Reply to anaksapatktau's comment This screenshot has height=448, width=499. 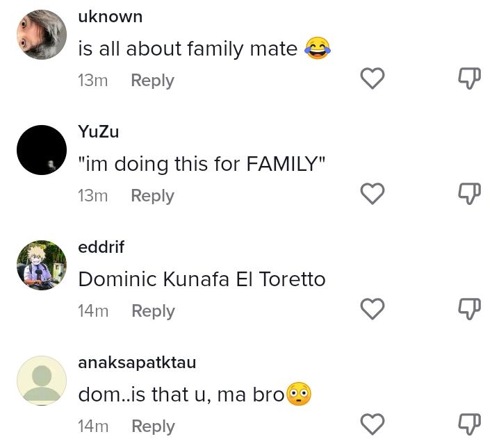click(153, 426)
